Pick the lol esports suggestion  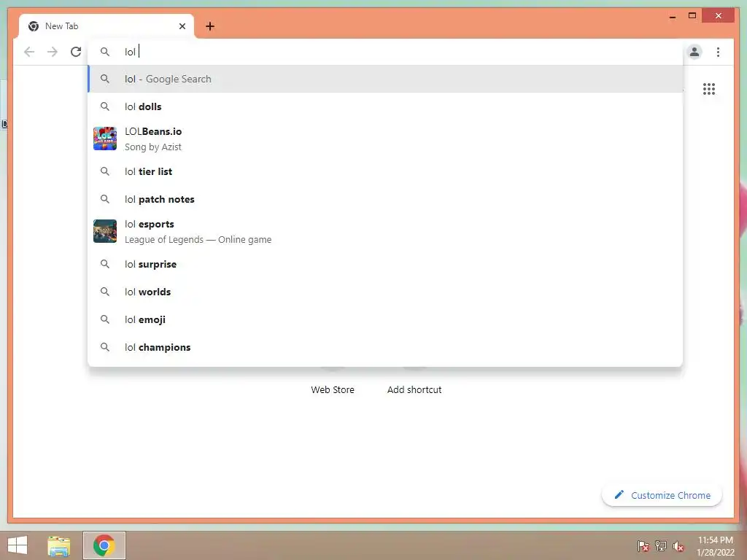(x=385, y=231)
